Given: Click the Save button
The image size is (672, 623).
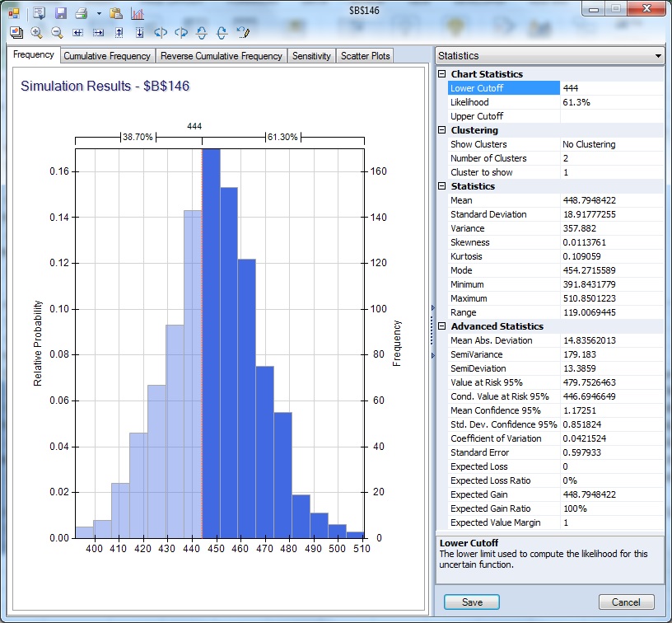Looking at the screenshot, I should coord(472,602).
